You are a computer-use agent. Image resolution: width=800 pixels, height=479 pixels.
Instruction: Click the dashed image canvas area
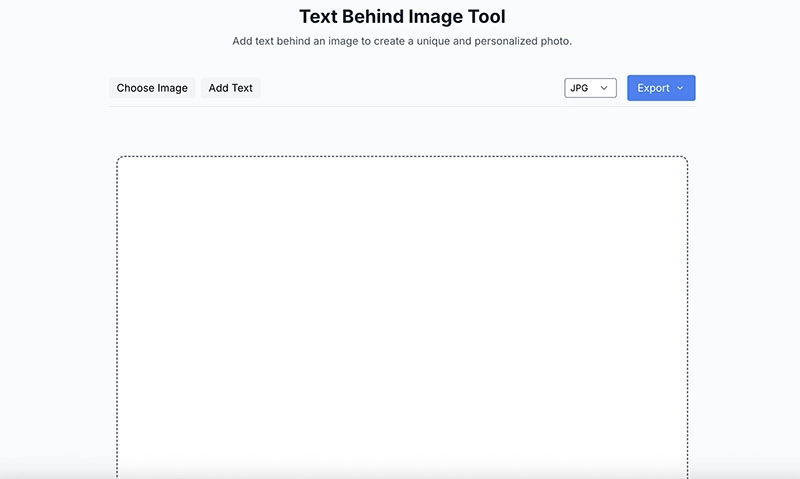402,317
